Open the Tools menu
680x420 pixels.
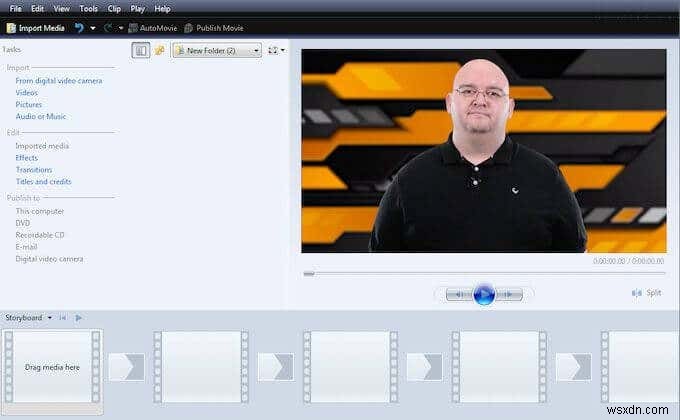[x=88, y=9]
